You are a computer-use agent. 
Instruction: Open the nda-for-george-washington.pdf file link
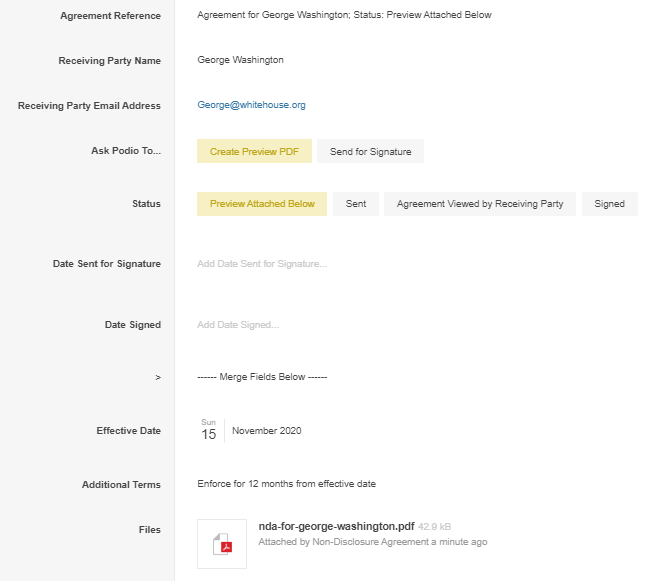[336, 526]
